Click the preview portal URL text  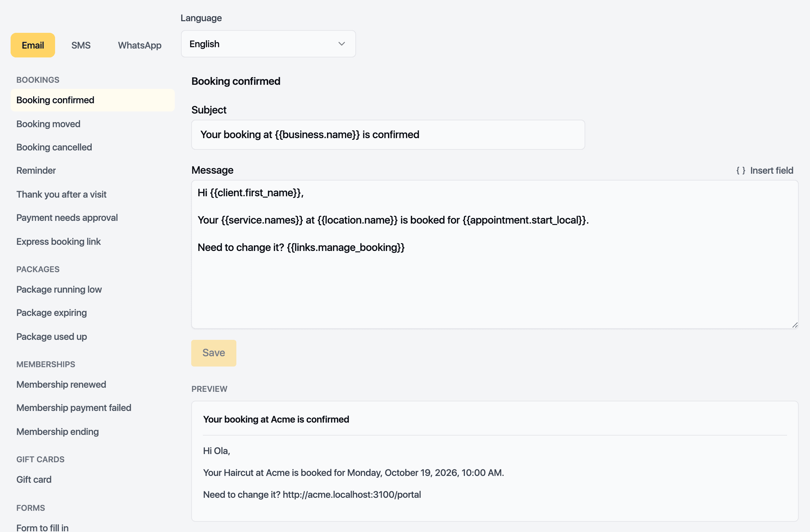click(x=352, y=494)
